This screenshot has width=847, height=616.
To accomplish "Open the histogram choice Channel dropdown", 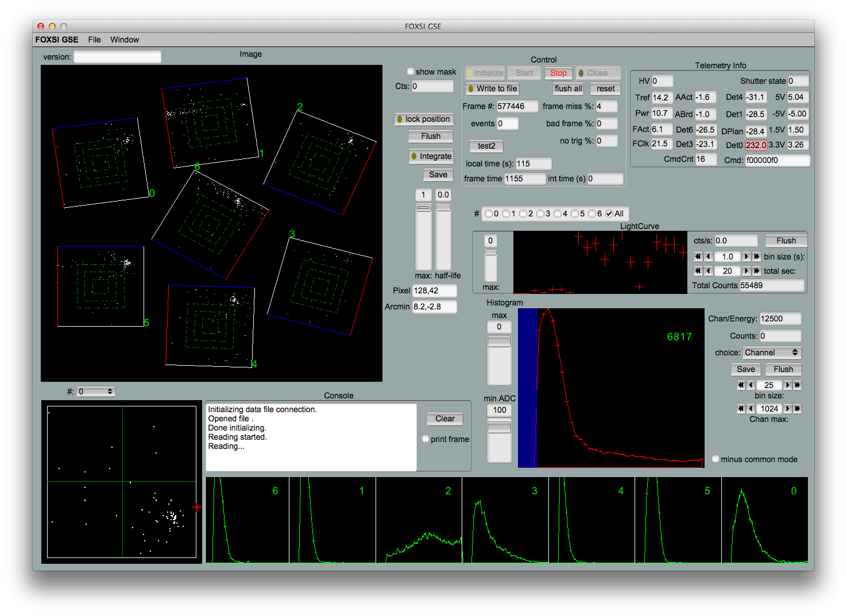I will click(x=771, y=352).
